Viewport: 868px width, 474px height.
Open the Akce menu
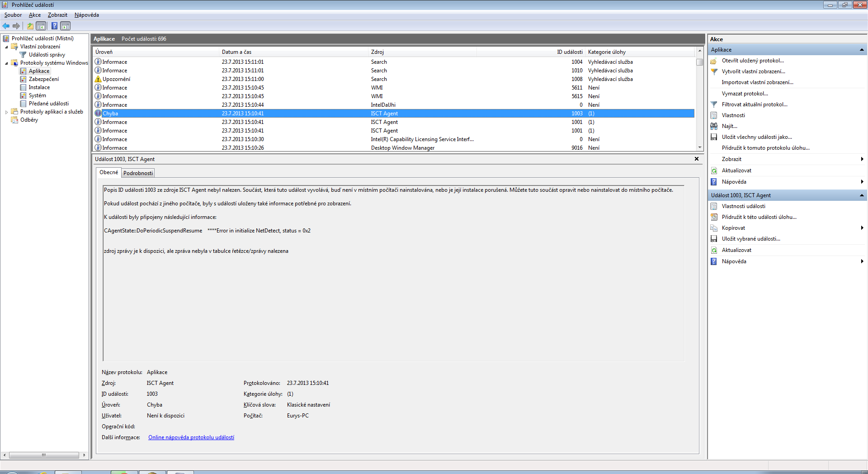[x=35, y=15]
